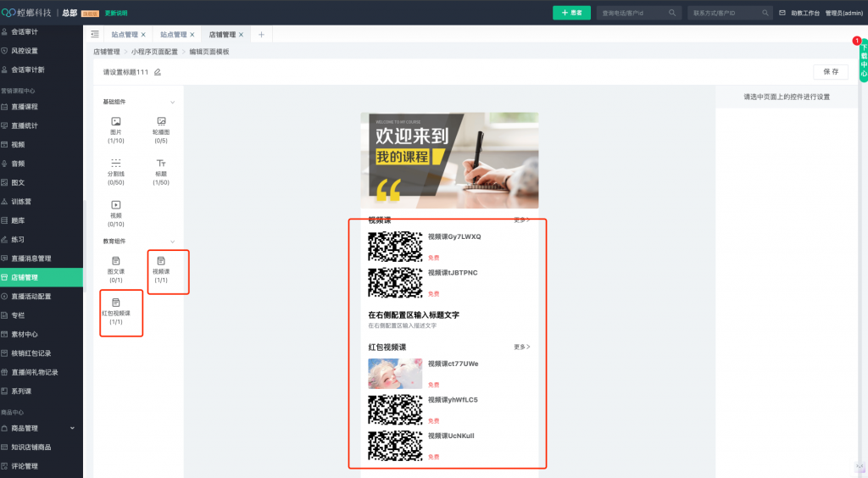Switch to the second 站点管理 tab

click(173, 34)
